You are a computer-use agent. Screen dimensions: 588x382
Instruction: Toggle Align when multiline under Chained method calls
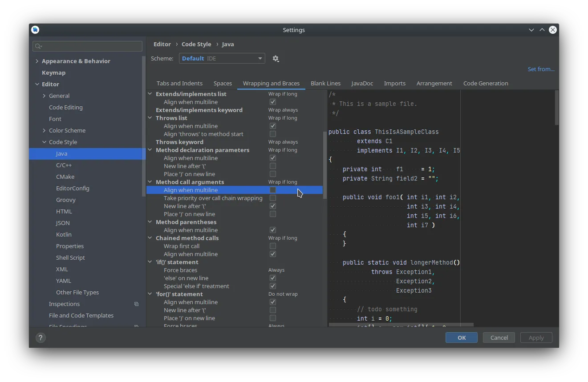point(273,254)
